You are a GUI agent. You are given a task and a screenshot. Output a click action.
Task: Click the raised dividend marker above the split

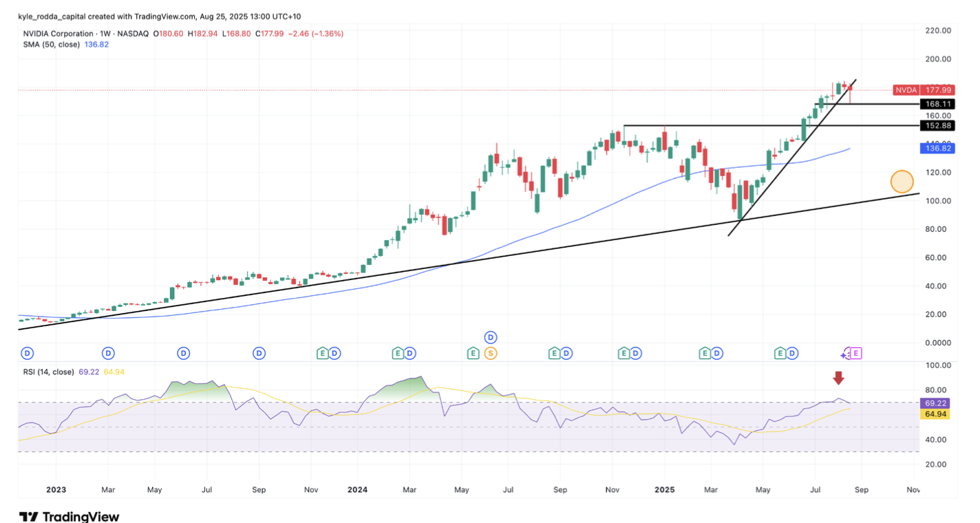coord(491,337)
